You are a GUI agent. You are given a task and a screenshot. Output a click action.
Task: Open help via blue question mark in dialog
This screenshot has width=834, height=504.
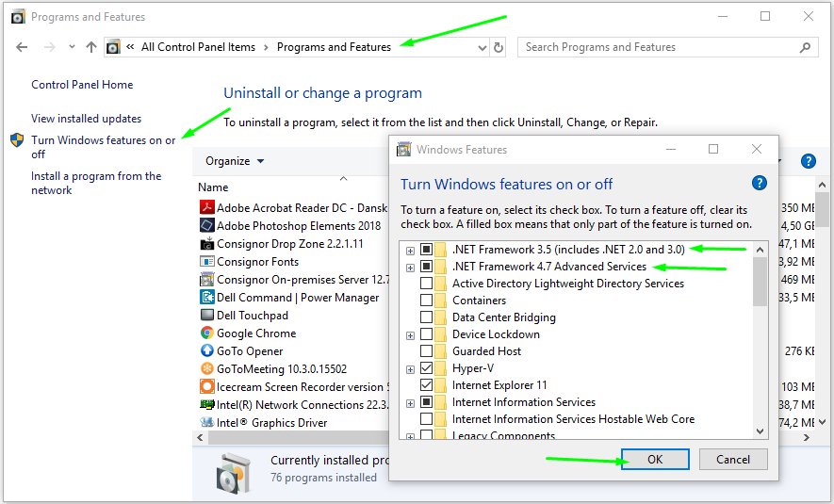click(759, 184)
